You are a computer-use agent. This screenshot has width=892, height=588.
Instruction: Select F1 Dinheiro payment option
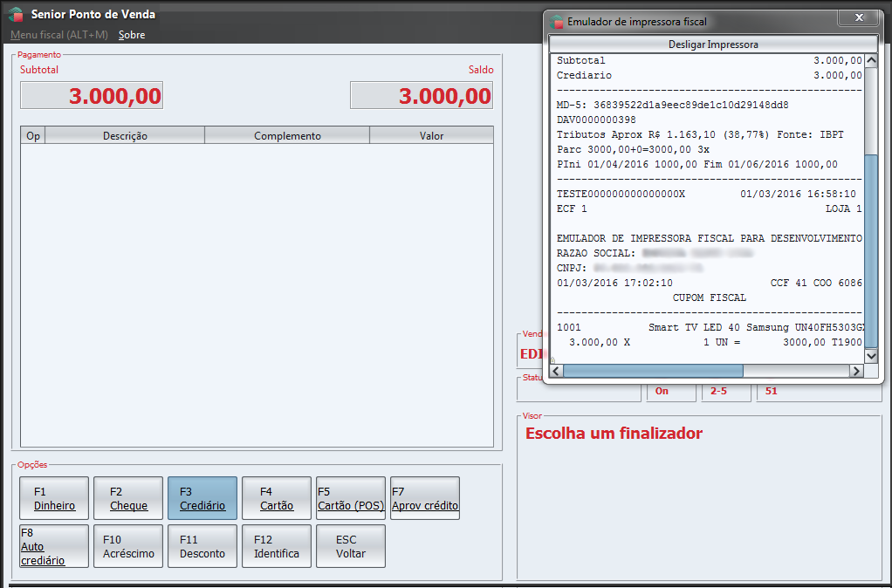point(54,498)
